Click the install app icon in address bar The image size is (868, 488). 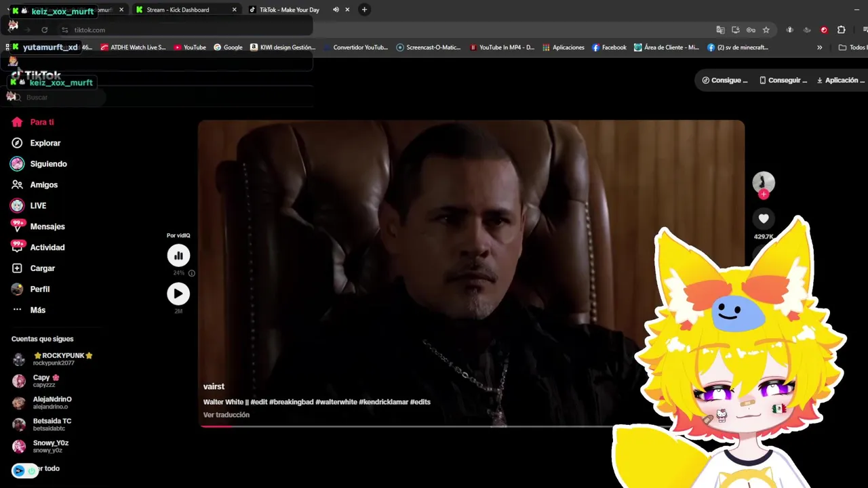[x=736, y=30]
